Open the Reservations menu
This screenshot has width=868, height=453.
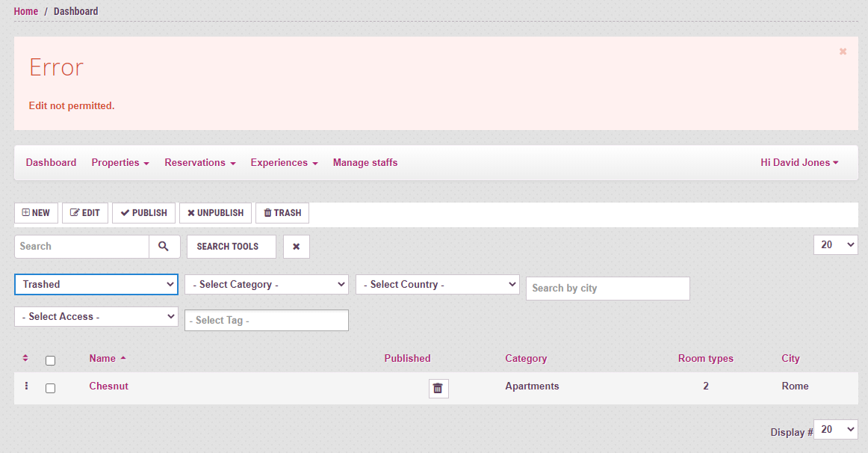pyautogui.click(x=199, y=162)
